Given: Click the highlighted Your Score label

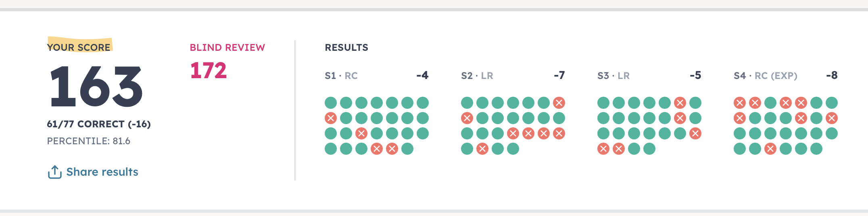Looking at the screenshot, I should (x=79, y=48).
